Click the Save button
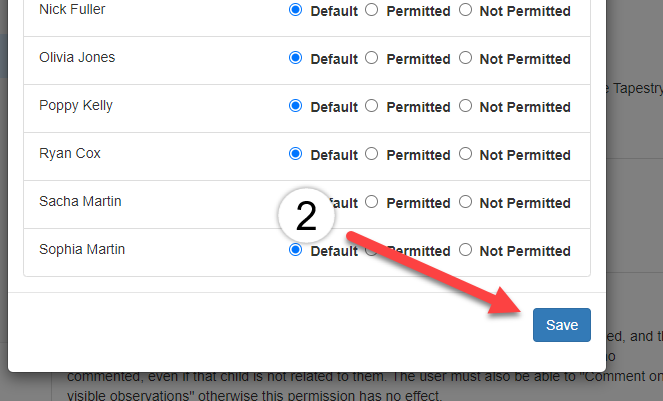This screenshot has height=401, width=663. point(562,325)
